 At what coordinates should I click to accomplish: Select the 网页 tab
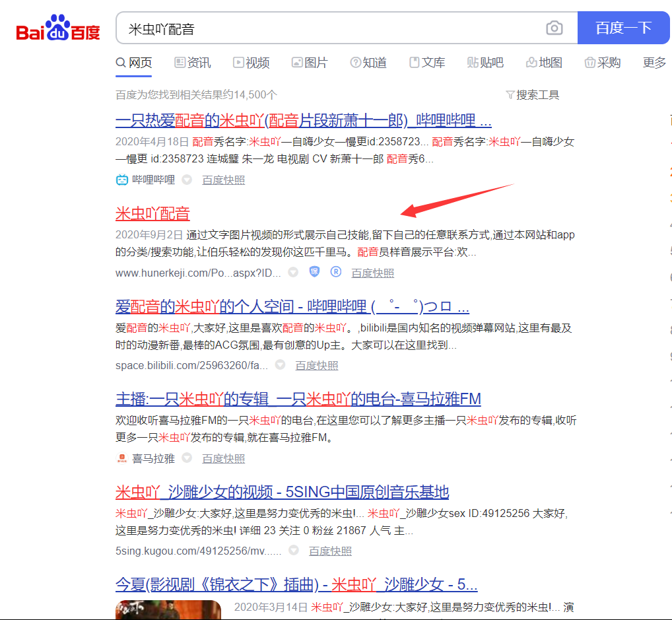(134, 63)
